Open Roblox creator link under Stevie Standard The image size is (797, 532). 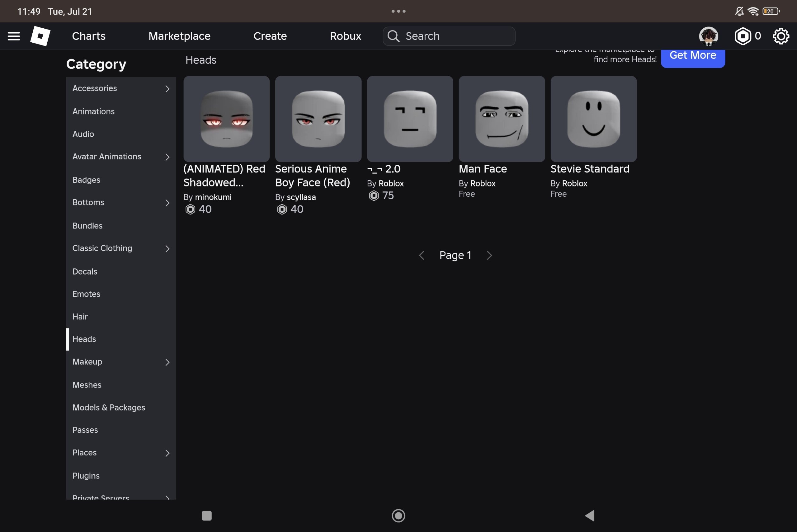pyautogui.click(x=574, y=184)
